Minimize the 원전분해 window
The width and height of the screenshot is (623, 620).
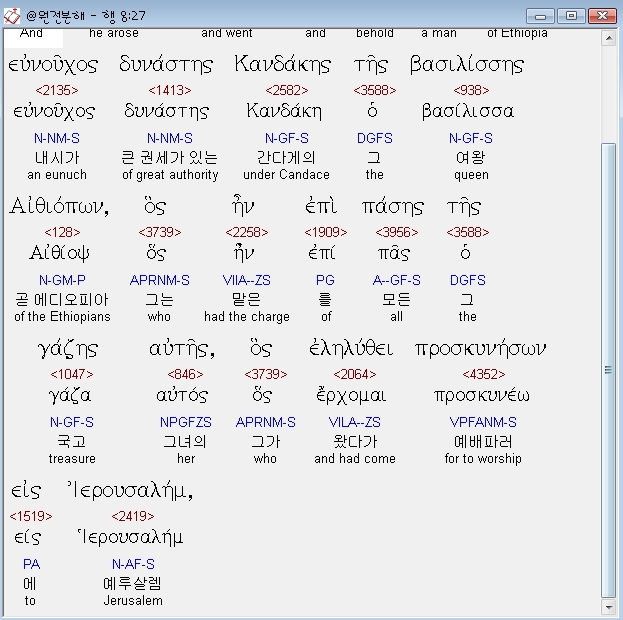click(540, 16)
